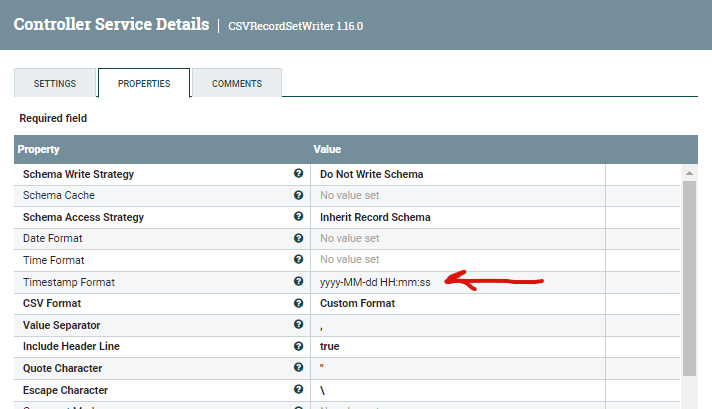This screenshot has width=712, height=409.
Task: Edit the Quote Character value cell
Action: (458, 368)
